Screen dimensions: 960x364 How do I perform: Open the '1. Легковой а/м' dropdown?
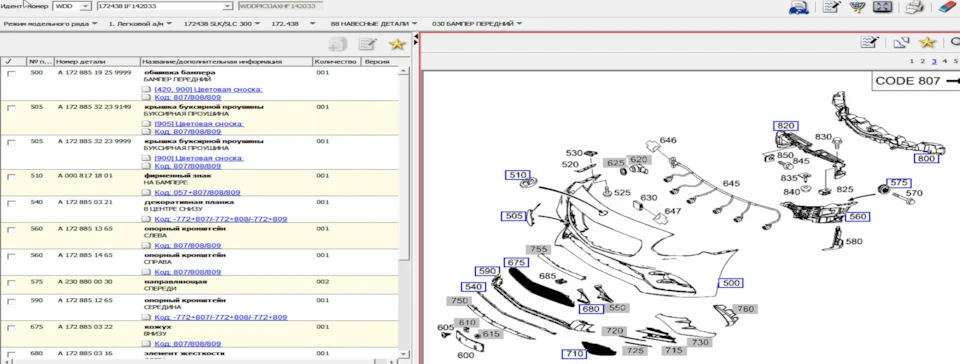(140, 23)
